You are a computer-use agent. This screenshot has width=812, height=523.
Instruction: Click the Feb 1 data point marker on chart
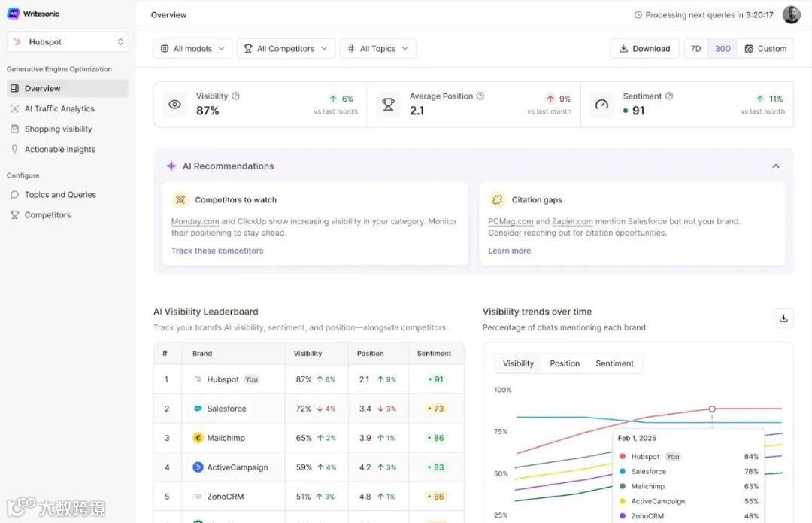coord(712,409)
